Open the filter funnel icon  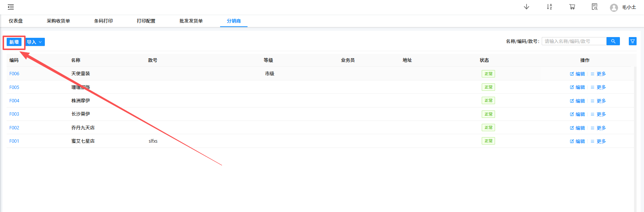pos(633,41)
